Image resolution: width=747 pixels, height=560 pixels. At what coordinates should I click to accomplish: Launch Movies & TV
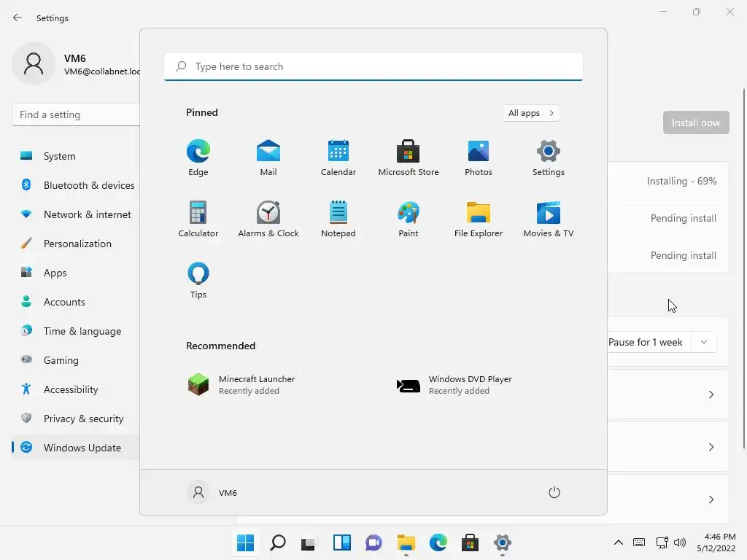pyautogui.click(x=549, y=219)
